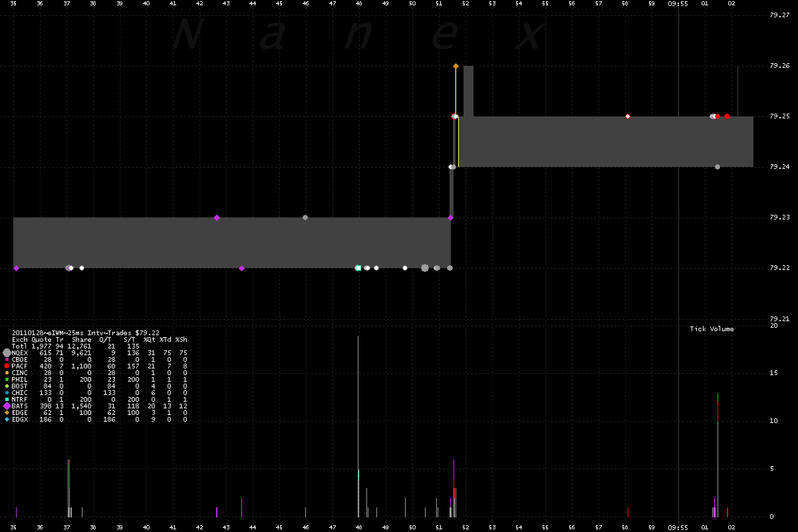Click the 79.26 price axis label
Screen dimensions: 798x532
[x=779, y=66]
